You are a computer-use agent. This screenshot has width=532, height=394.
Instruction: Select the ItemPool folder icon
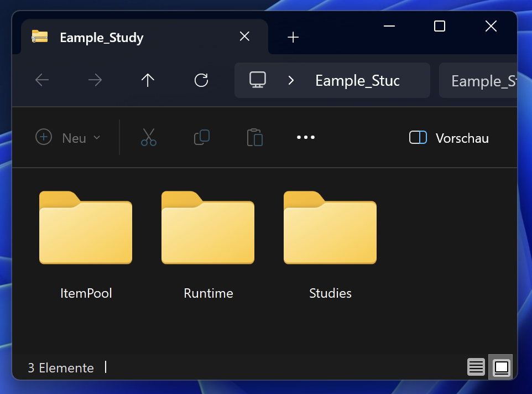86,227
